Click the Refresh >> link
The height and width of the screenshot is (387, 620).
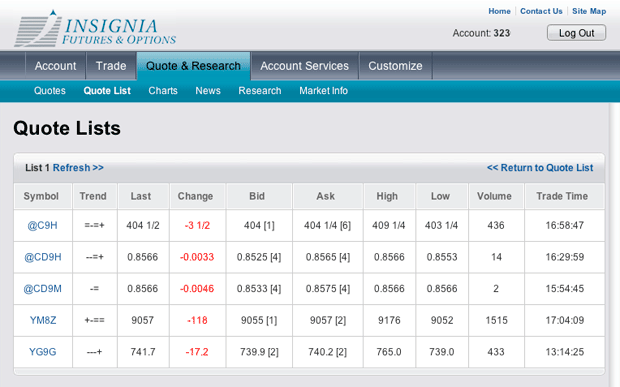[x=78, y=168]
